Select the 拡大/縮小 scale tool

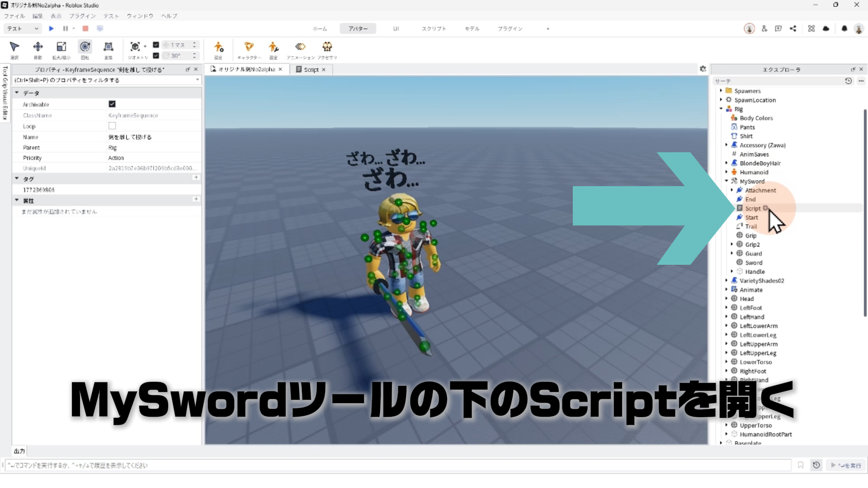tap(61, 47)
